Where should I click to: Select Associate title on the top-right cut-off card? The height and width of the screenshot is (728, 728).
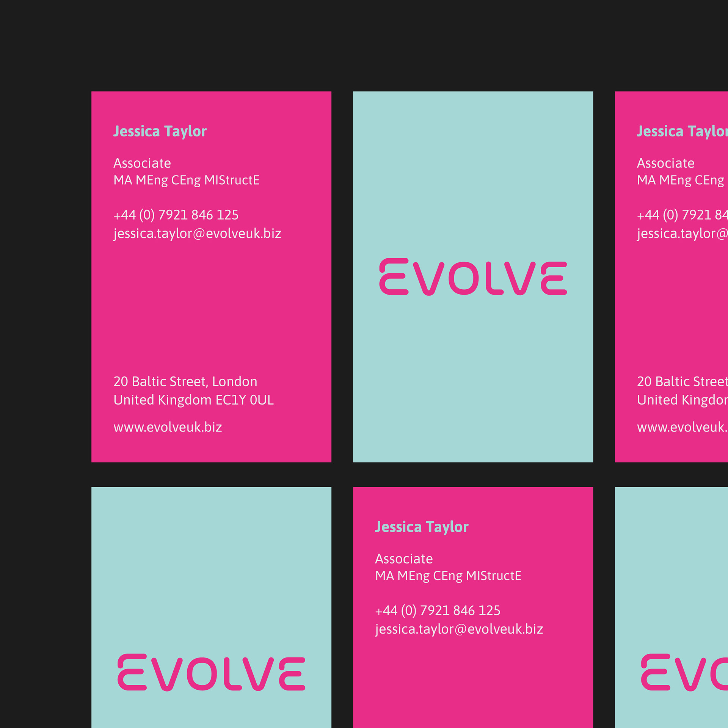click(665, 163)
